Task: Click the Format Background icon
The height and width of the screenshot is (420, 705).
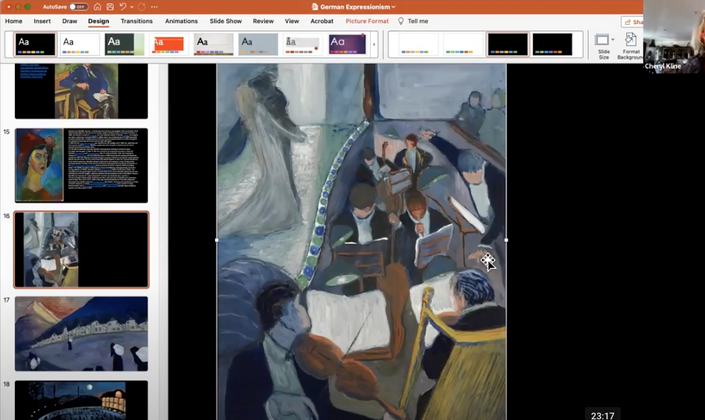Action: 630,40
